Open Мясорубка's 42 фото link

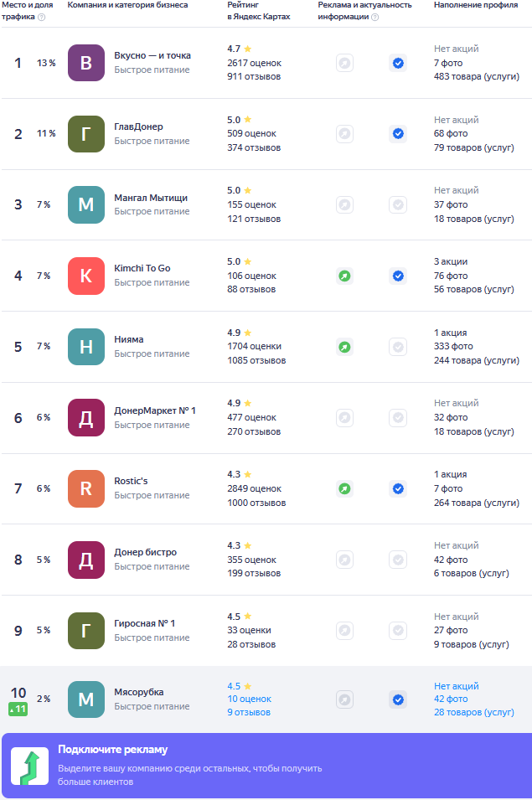(451, 699)
